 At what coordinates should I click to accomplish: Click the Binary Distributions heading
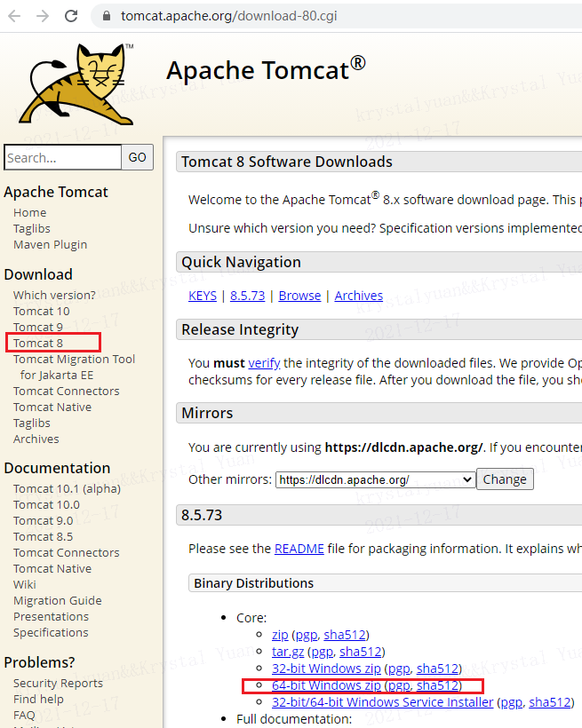254,583
